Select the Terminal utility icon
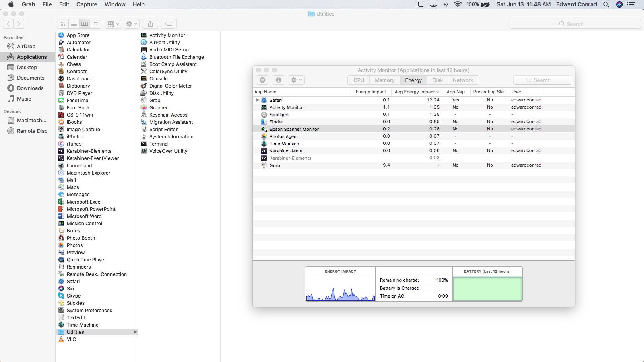644x362 pixels. [144, 144]
